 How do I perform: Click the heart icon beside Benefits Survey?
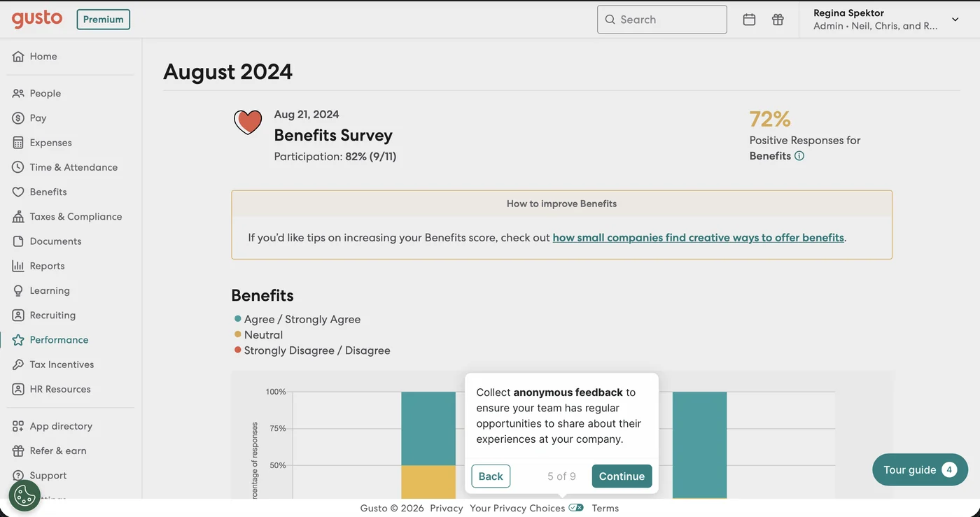click(248, 122)
